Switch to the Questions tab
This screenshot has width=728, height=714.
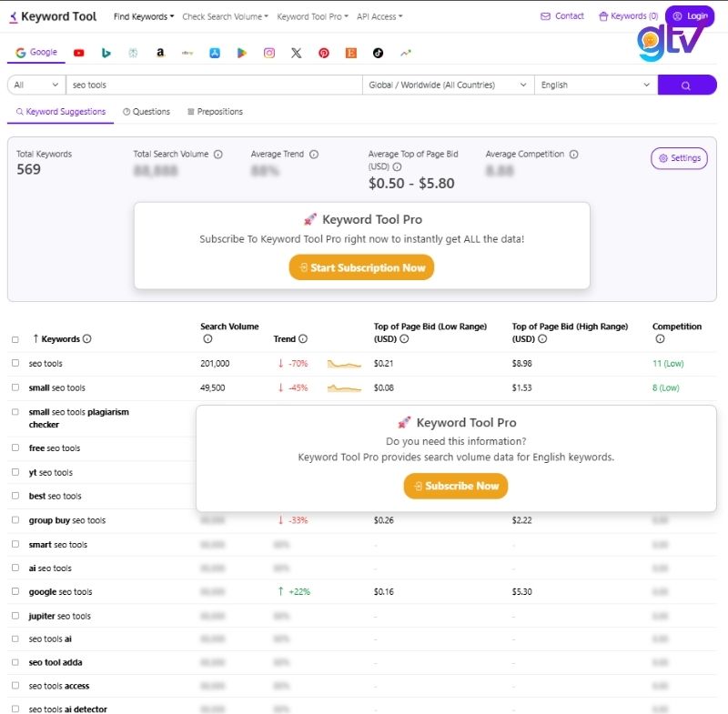pyautogui.click(x=146, y=112)
